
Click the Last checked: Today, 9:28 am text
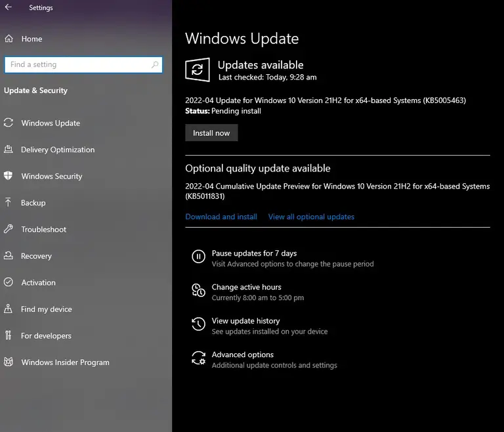click(x=268, y=77)
